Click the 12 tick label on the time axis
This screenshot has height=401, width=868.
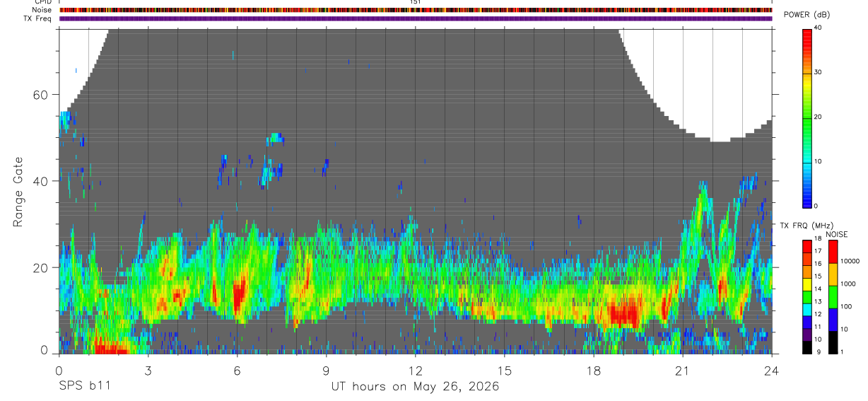415,371
